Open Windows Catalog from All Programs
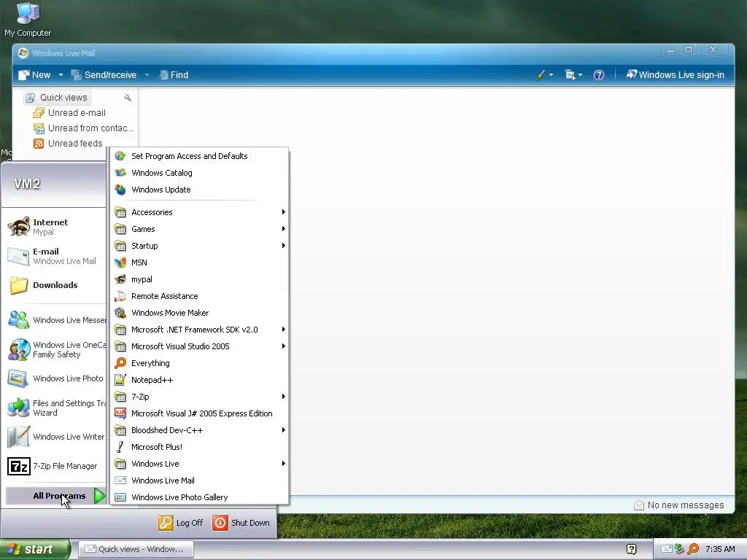This screenshot has width=747, height=560. coord(199,173)
